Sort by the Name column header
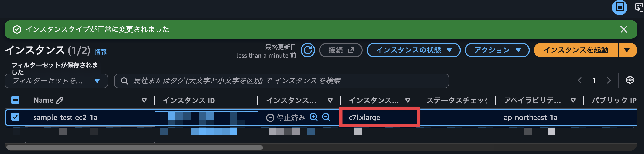This screenshot has width=644, height=154. 144,100
